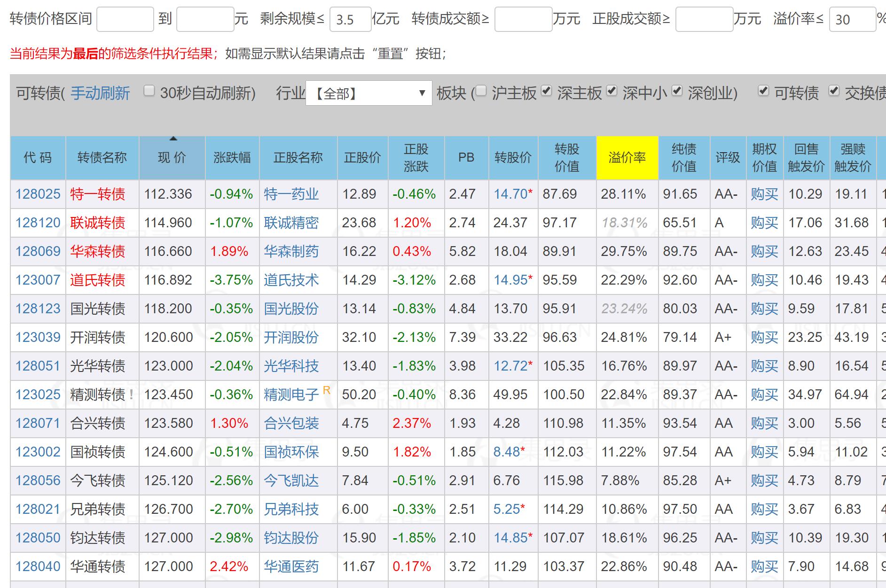The height and width of the screenshot is (588, 886).
Task: Open the 国光股份 stock link
Action: pyautogui.click(x=291, y=309)
